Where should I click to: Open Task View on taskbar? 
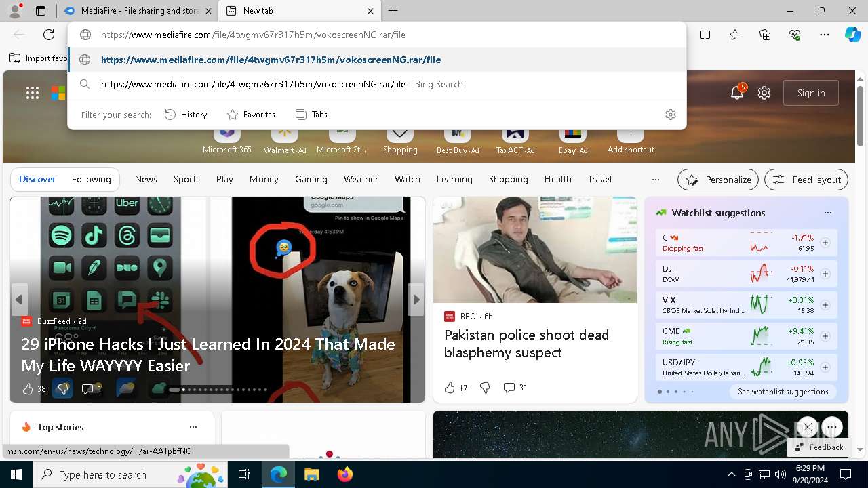[244, 474]
